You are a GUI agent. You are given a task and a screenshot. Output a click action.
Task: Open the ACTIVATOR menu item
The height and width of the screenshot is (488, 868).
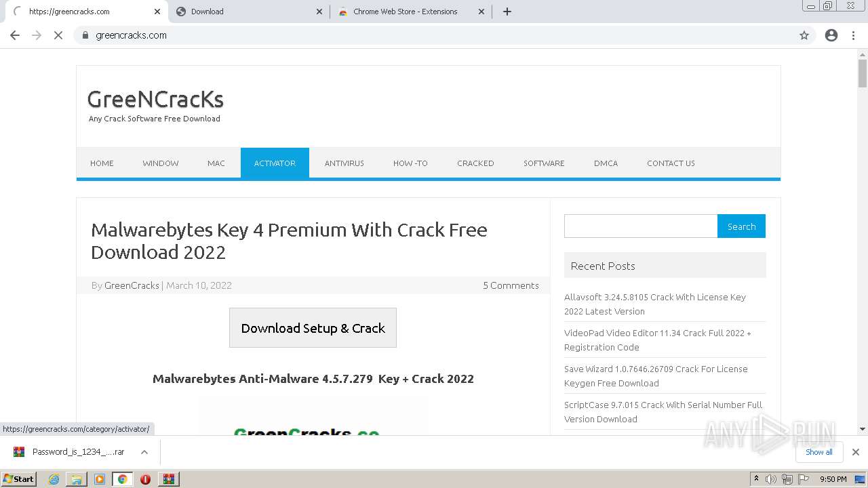[x=275, y=163]
